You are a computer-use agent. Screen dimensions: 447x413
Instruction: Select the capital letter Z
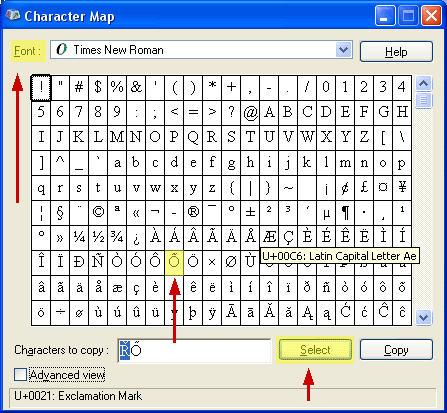click(x=364, y=138)
